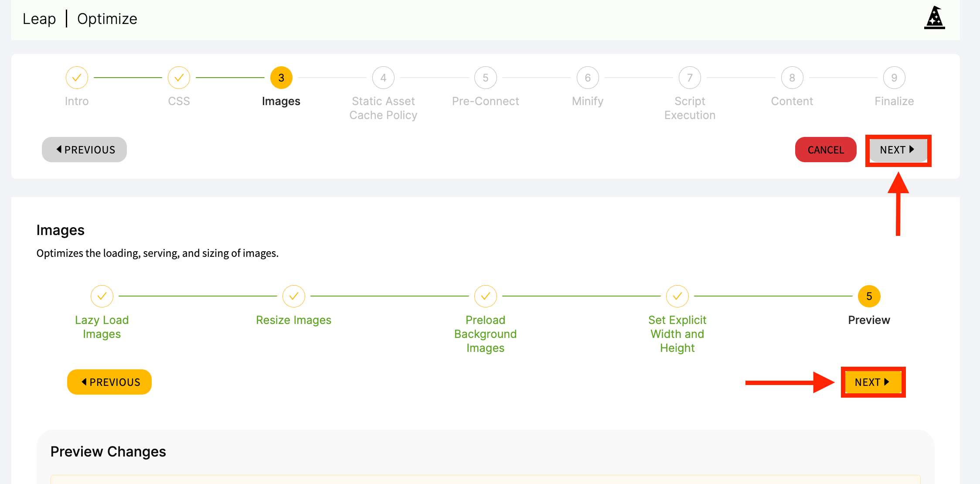Viewport: 980px width, 484px height.
Task: Select the Preview sub-step label
Action: click(869, 320)
